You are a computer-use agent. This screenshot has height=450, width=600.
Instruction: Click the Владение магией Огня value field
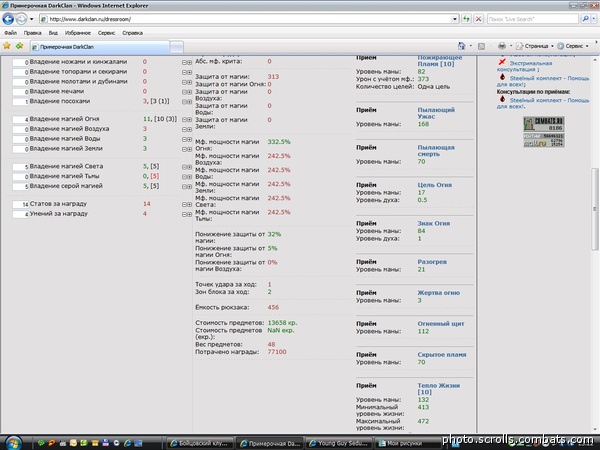click(x=21, y=119)
